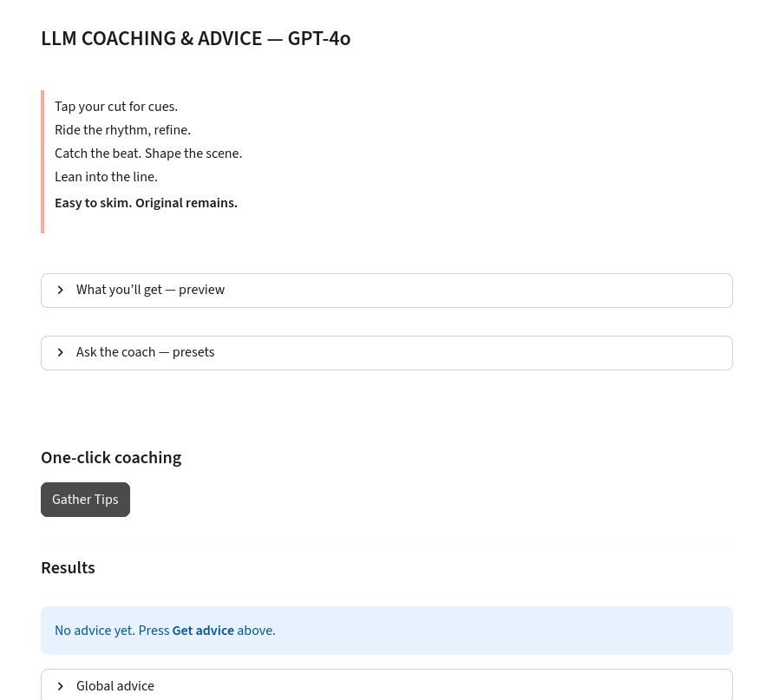The width and height of the screenshot is (759, 700).
Task: Click the bold "Get advice" text in the notice
Action: pos(203,631)
